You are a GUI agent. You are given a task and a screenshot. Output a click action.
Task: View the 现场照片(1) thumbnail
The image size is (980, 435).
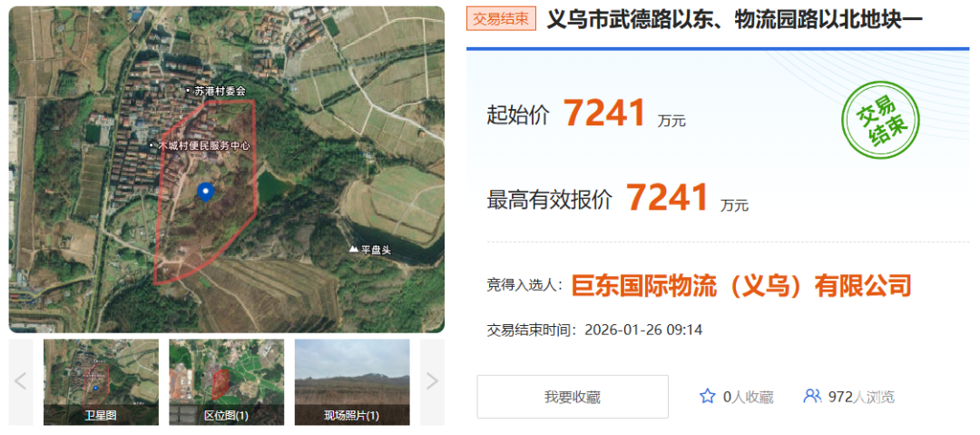click(x=352, y=381)
